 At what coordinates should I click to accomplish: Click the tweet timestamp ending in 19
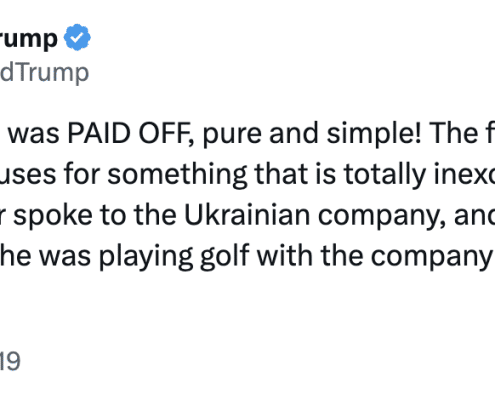pos(10,361)
